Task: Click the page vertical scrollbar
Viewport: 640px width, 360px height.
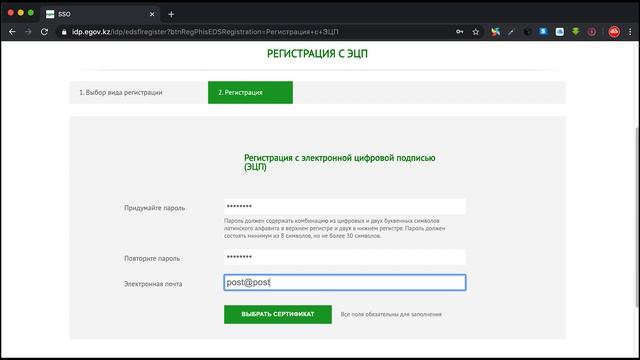Action: pyautogui.click(x=637, y=216)
